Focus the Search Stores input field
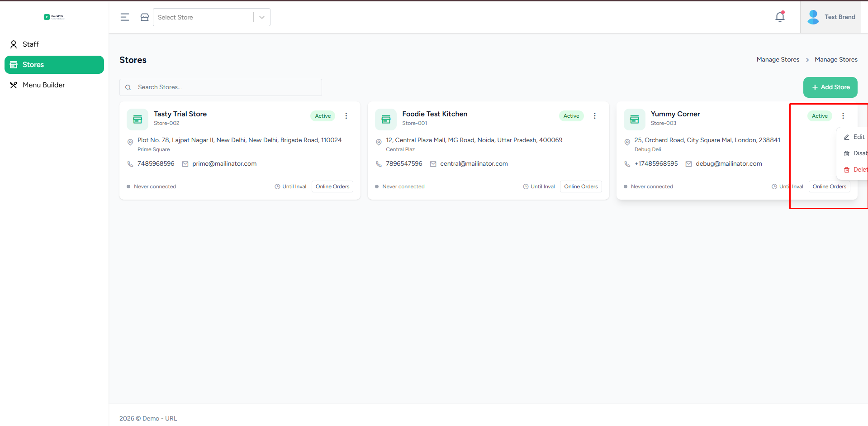The width and height of the screenshot is (868, 426). (x=226, y=87)
